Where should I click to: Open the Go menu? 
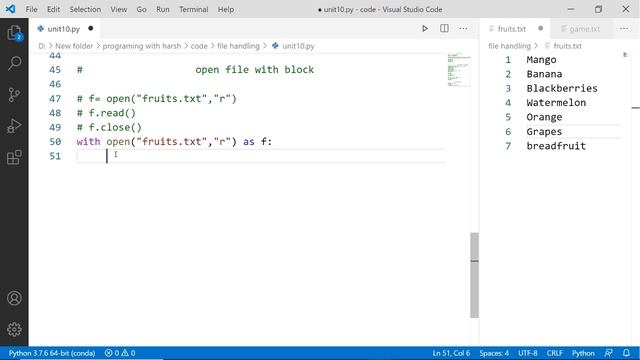tap(142, 9)
